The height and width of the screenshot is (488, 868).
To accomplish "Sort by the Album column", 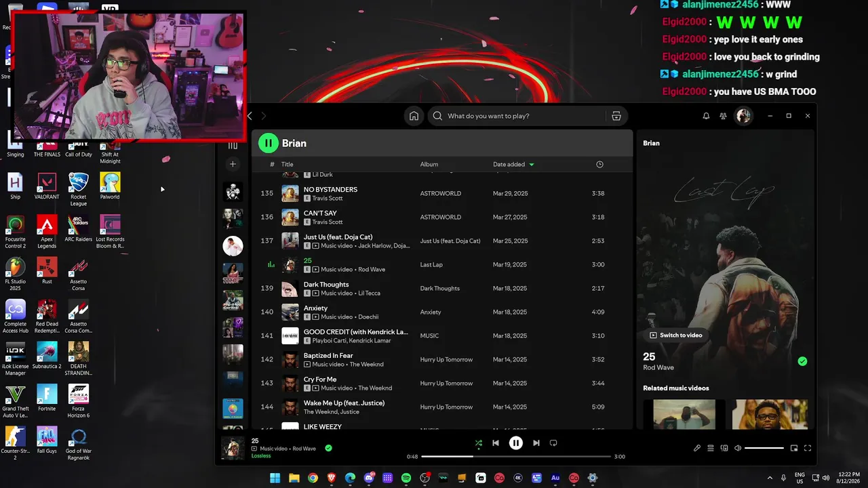I will point(429,164).
